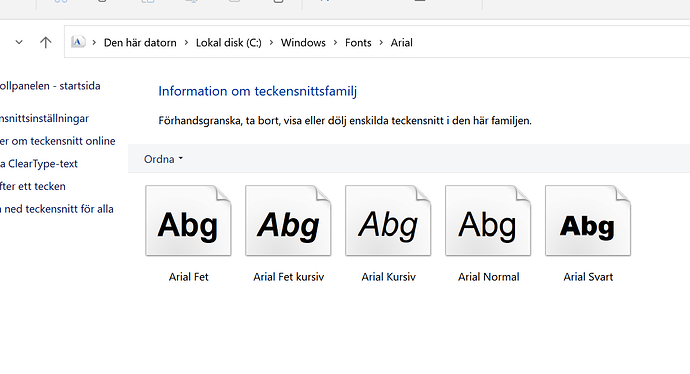The width and height of the screenshot is (690, 374).
Task: Go to Fonts folder in breadcrumb
Action: [358, 43]
